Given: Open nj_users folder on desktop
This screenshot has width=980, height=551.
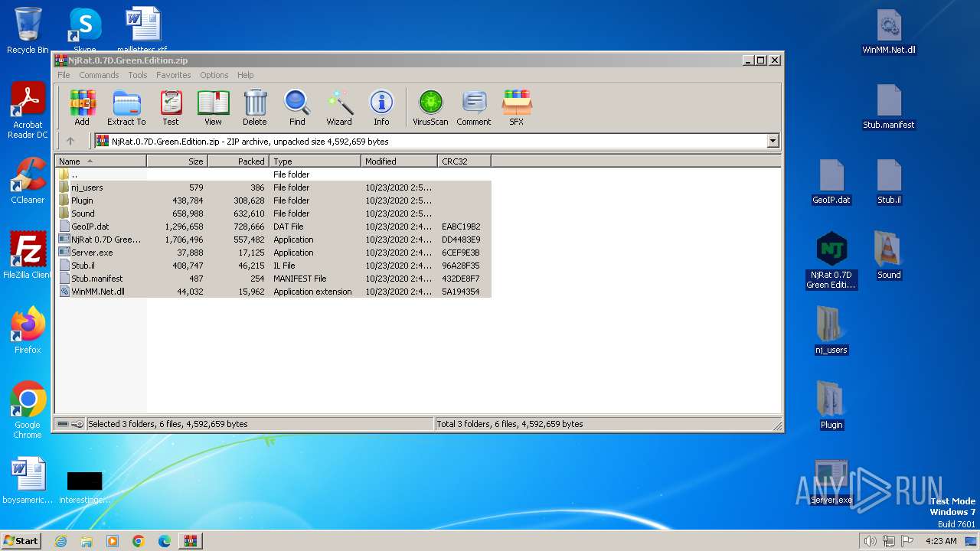Looking at the screenshot, I should click(831, 331).
